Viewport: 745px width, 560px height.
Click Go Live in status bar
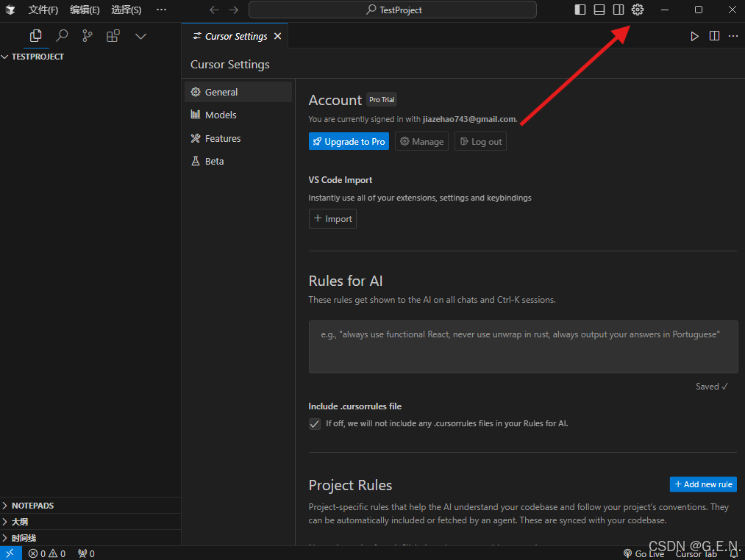click(x=644, y=554)
